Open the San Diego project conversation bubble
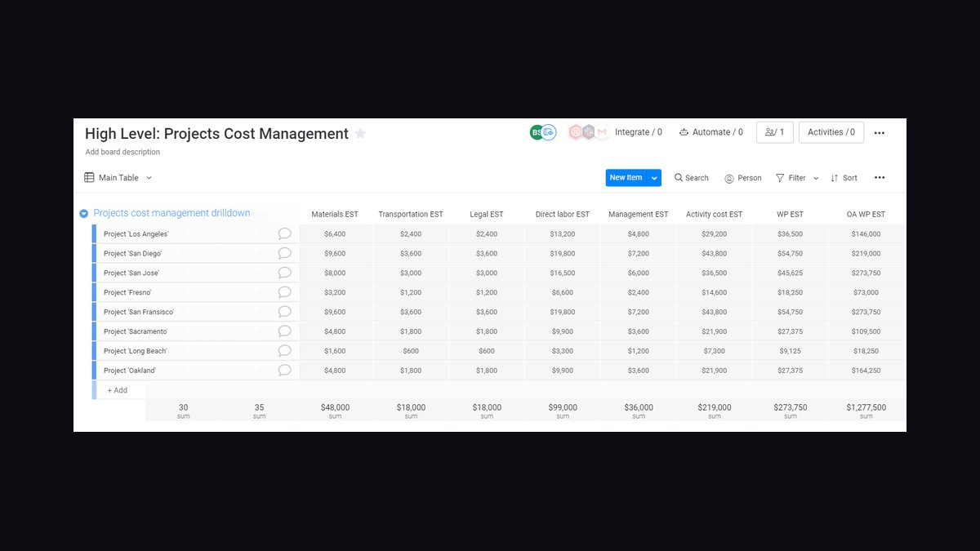This screenshot has width=980, height=551. [284, 253]
